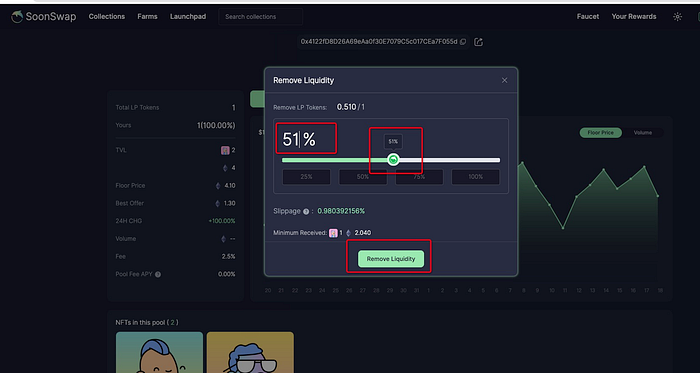Confirm with the Remove Liquidity button
This screenshot has width=700, height=373.
tap(391, 259)
